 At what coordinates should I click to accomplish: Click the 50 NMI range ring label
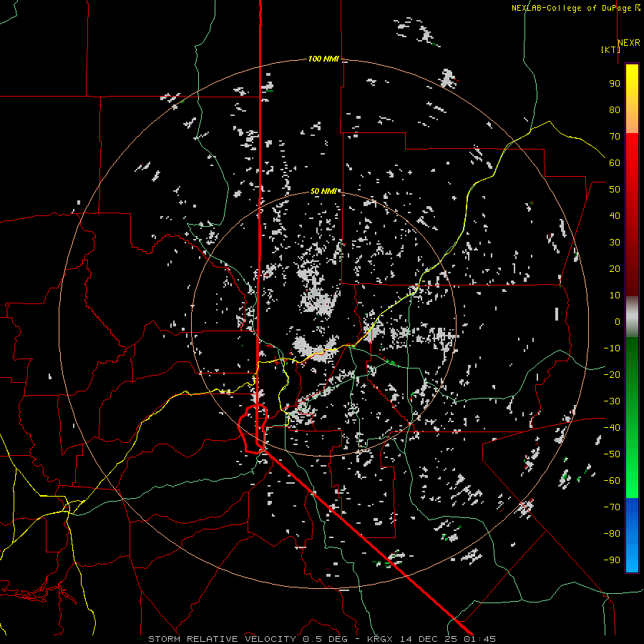(x=323, y=191)
